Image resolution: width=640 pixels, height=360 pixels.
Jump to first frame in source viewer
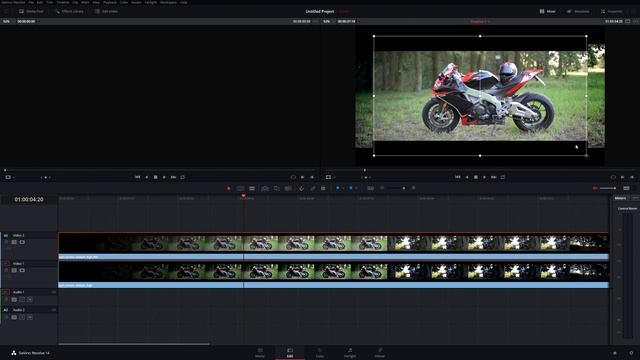(137, 177)
